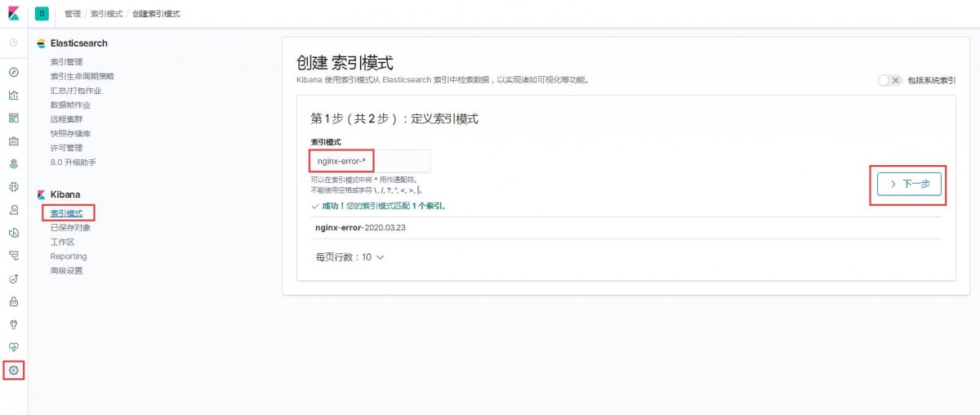Image resolution: width=980 pixels, height=415 pixels.
Task: Click 创建索引模式 breadcrumb text
Action: 156,14
